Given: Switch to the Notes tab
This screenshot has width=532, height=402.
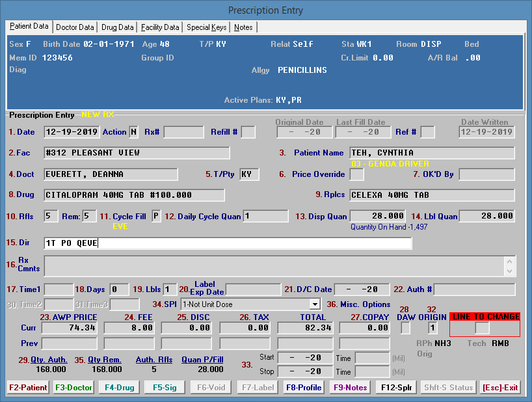Looking at the screenshot, I should tap(243, 27).
